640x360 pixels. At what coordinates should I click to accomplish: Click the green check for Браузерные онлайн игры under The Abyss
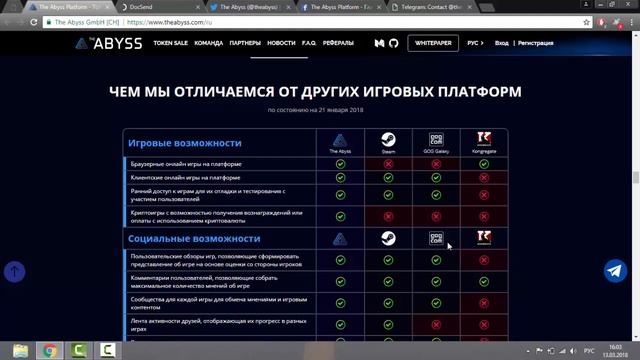[x=340, y=164]
